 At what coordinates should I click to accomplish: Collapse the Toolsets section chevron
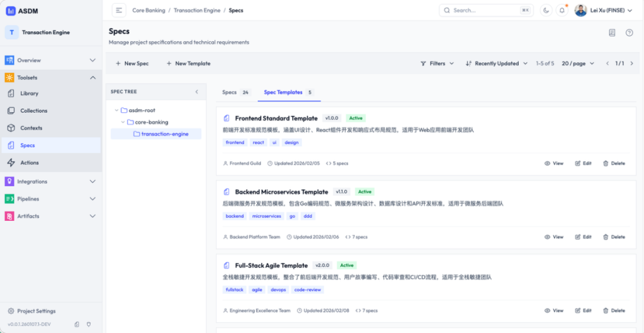(92, 78)
